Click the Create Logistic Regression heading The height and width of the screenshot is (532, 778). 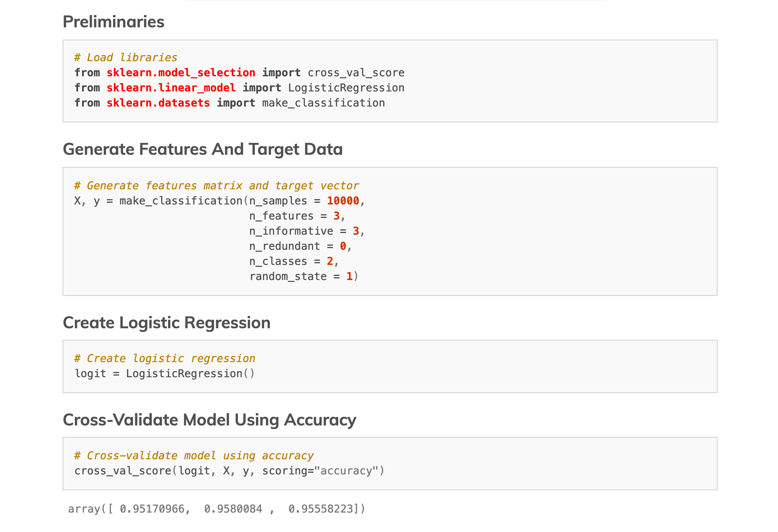click(x=167, y=323)
